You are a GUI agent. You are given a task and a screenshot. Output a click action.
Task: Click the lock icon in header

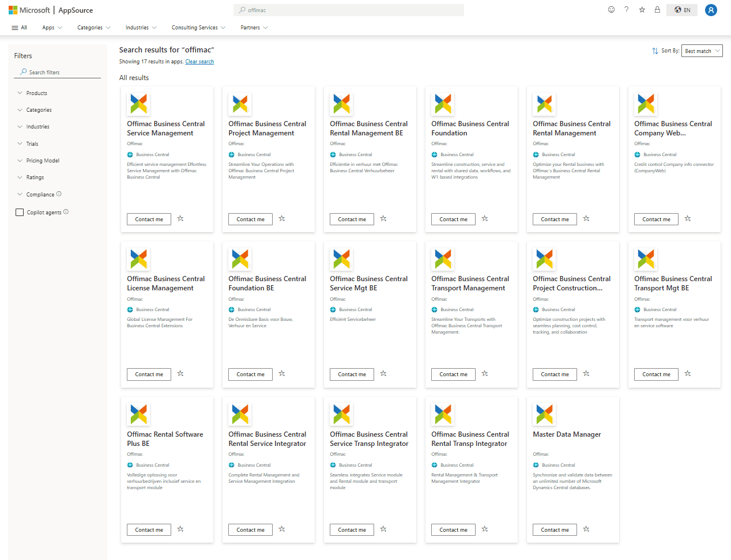coord(657,10)
